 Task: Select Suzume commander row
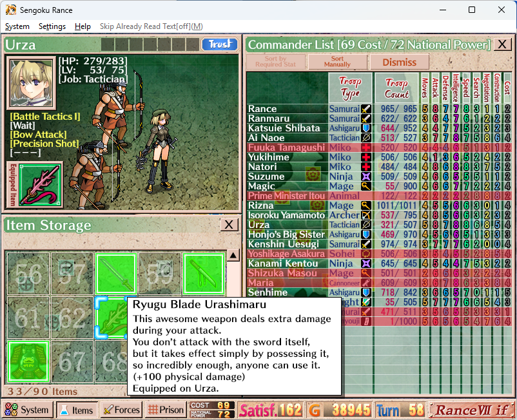tap(379, 177)
